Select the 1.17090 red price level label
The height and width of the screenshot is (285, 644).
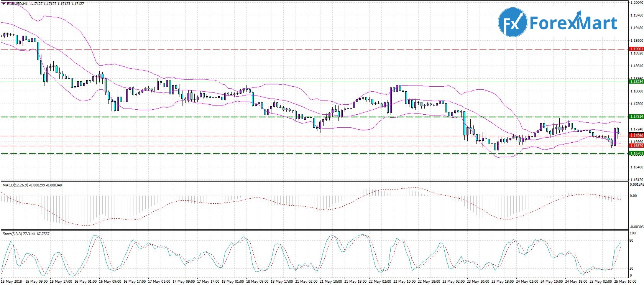(x=636, y=135)
